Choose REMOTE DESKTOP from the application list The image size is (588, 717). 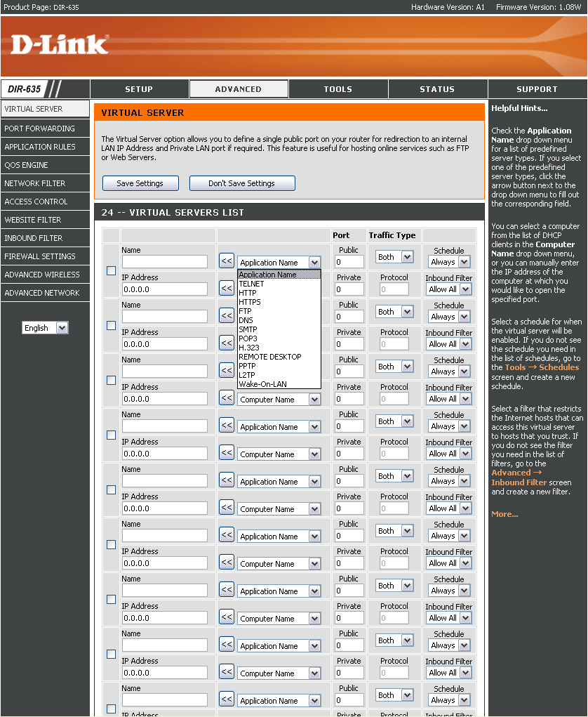pos(279,357)
